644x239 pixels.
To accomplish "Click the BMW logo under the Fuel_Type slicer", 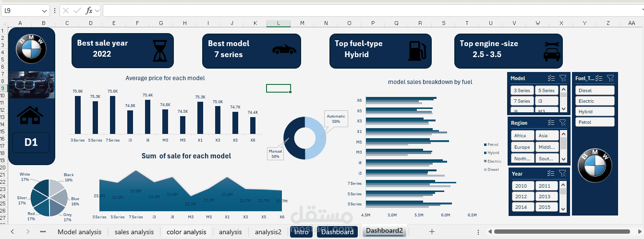I will point(595,166).
